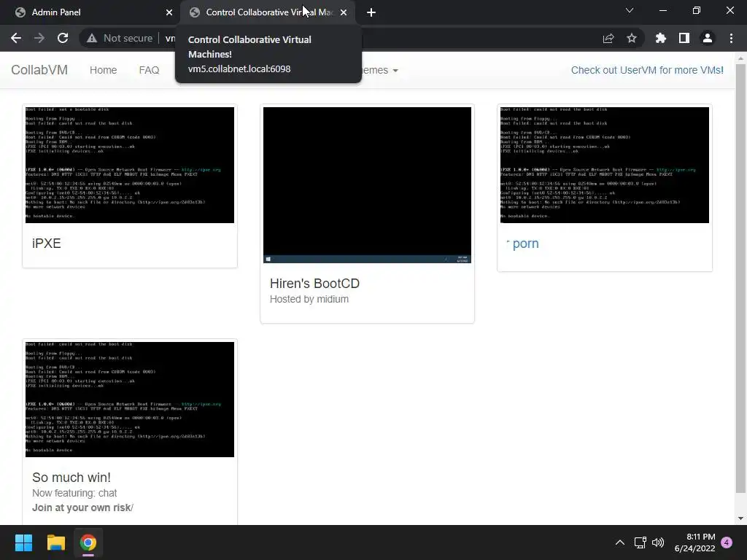Click the So much win! title
747x560 pixels.
point(71,477)
